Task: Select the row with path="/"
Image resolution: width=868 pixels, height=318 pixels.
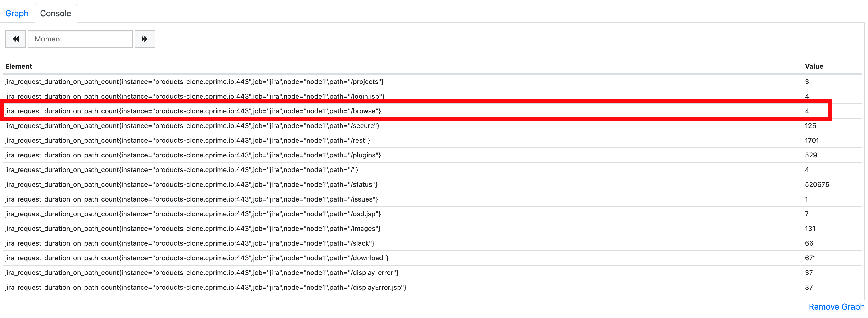Action: [432, 170]
